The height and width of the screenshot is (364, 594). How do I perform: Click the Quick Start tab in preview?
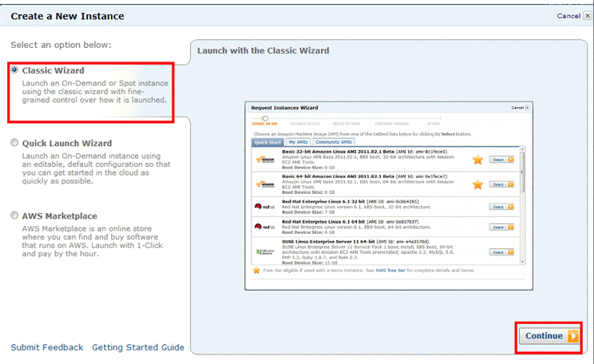pyautogui.click(x=267, y=142)
